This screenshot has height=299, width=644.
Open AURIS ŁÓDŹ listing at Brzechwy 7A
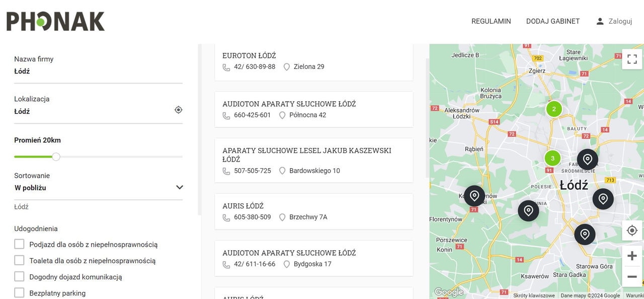243,206
